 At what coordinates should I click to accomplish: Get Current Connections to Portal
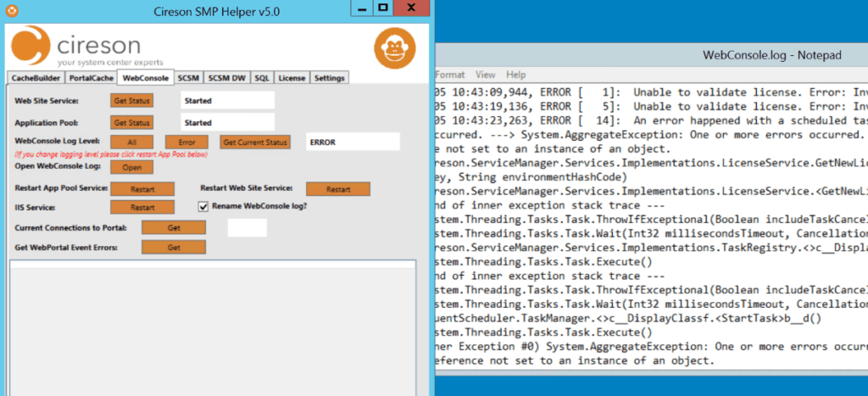(x=174, y=227)
